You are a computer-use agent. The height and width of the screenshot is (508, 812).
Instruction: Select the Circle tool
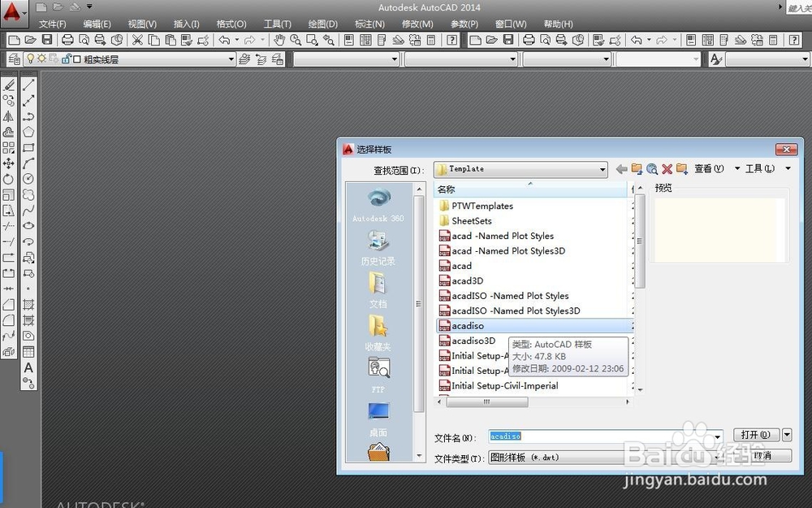[28, 179]
